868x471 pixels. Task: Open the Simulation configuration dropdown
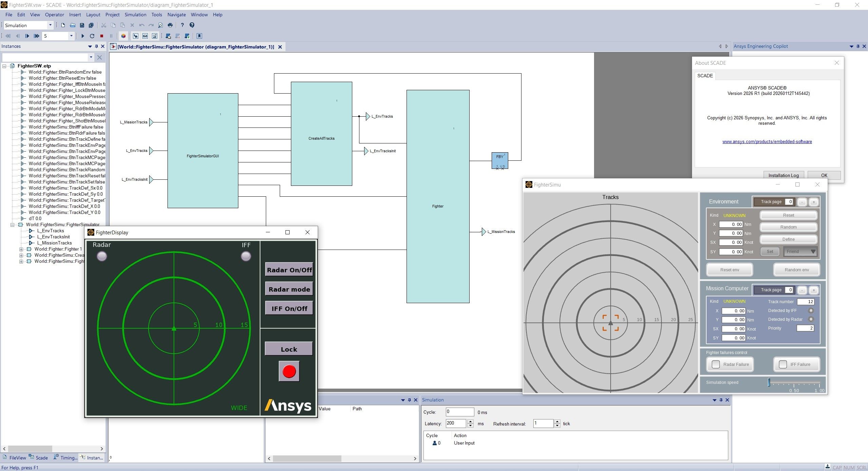coord(50,25)
